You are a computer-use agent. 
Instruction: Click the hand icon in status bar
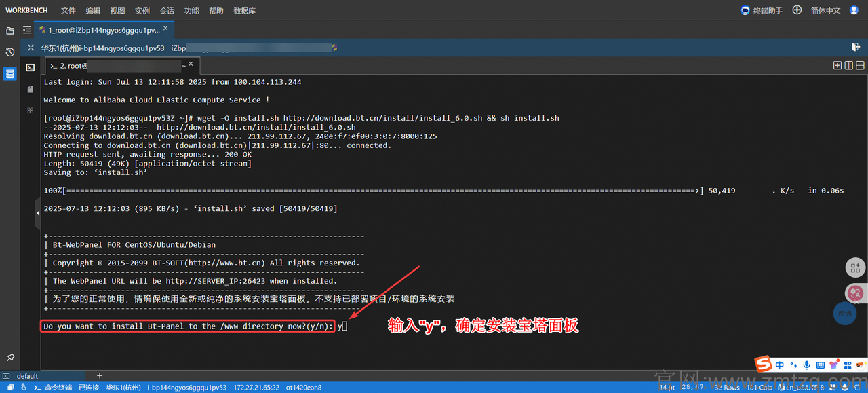(x=24, y=388)
